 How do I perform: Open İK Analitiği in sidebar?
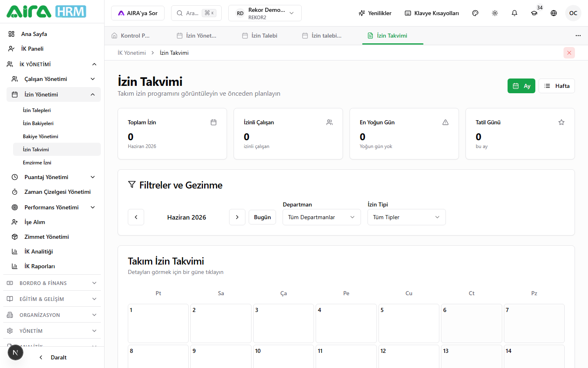[53, 251]
